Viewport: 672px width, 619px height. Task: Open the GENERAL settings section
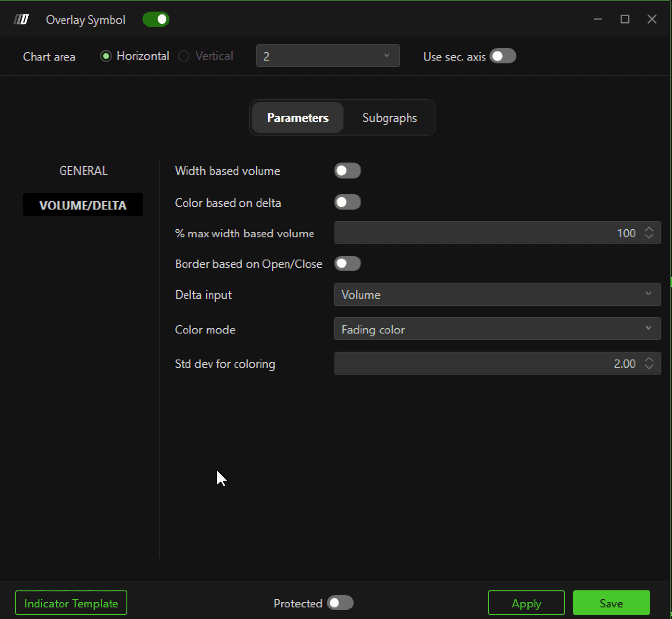point(83,171)
